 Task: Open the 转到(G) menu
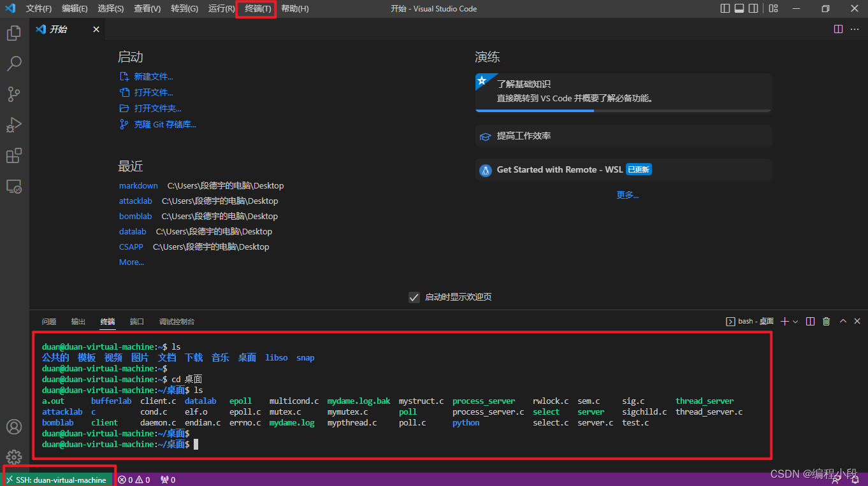(x=185, y=8)
